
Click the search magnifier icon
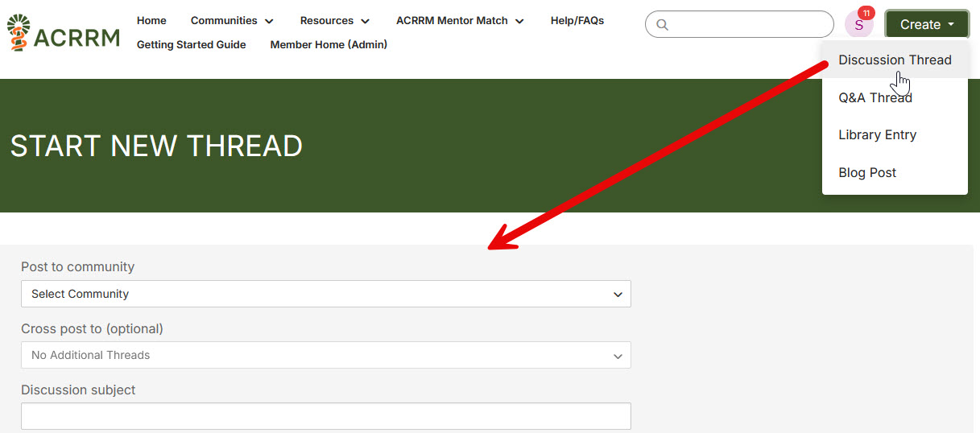point(662,25)
